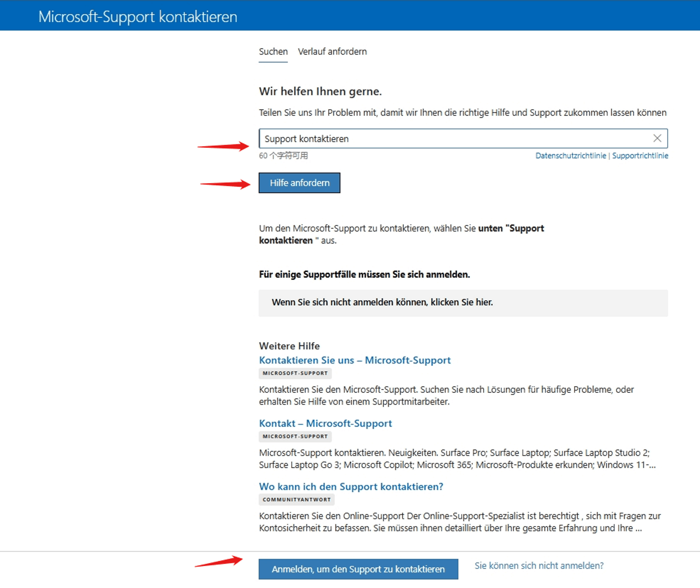This screenshot has width=700, height=588.
Task: Open 'Wo kann ich den Support kontaktieren?'
Action: tap(351, 486)
